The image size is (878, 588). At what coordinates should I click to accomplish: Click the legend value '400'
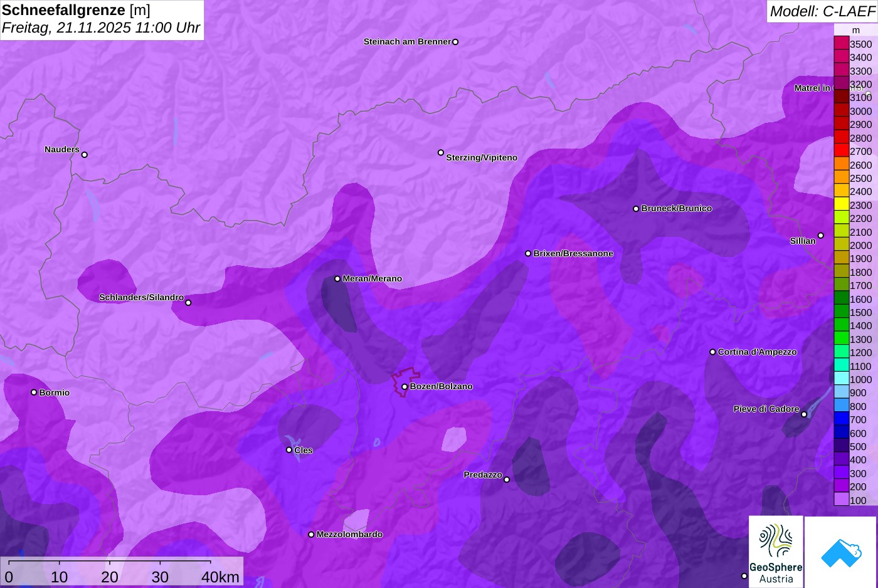pyautogui.click(x=858, y=460)
